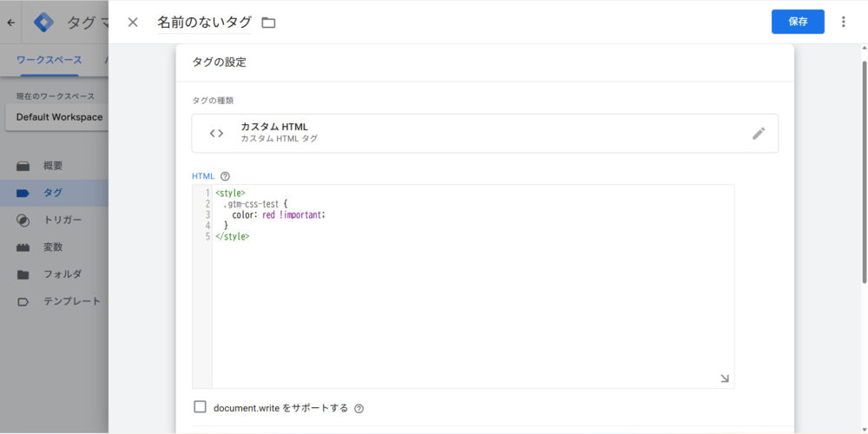Viewport: 868px width, 434px height.
Task: Click the help icon beside document.write option
Action: pyautogui.click(x=359, y=408)
